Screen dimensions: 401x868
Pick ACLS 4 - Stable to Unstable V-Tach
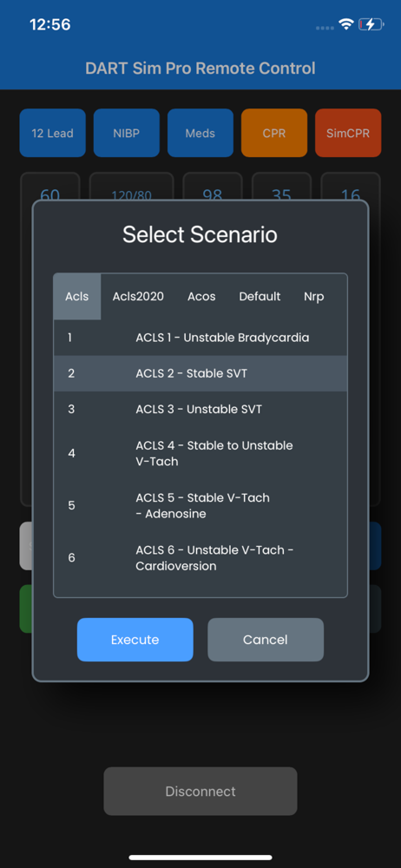pos(200,453)
